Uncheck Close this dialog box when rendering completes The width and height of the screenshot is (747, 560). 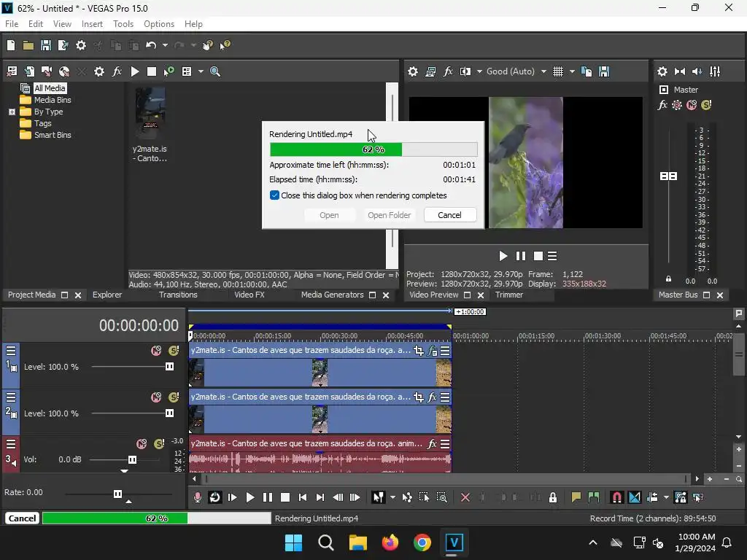[x=274, y=195]
